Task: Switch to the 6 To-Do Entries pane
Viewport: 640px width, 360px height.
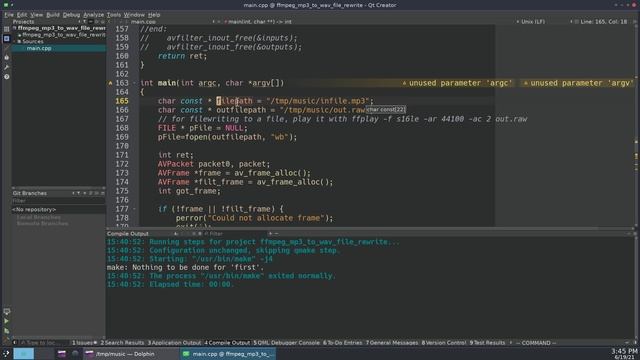Action: coord(342,343)
